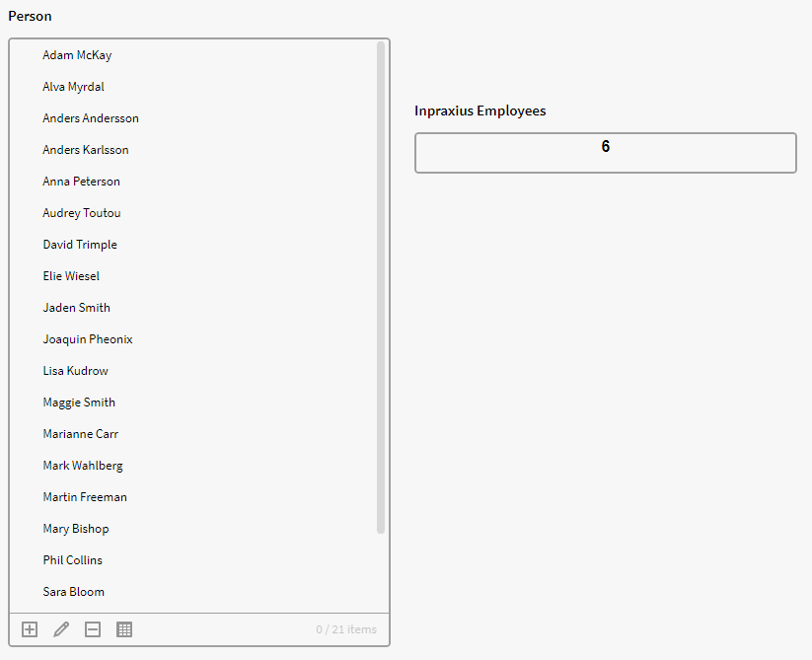
Task: Select Alva Myrdal from the list
Action: 73,87
